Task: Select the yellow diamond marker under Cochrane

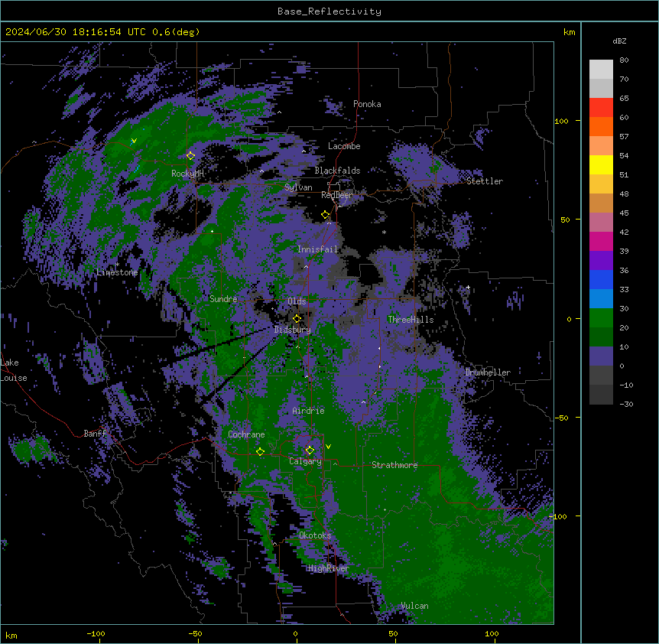Action: tap(260, 451)
